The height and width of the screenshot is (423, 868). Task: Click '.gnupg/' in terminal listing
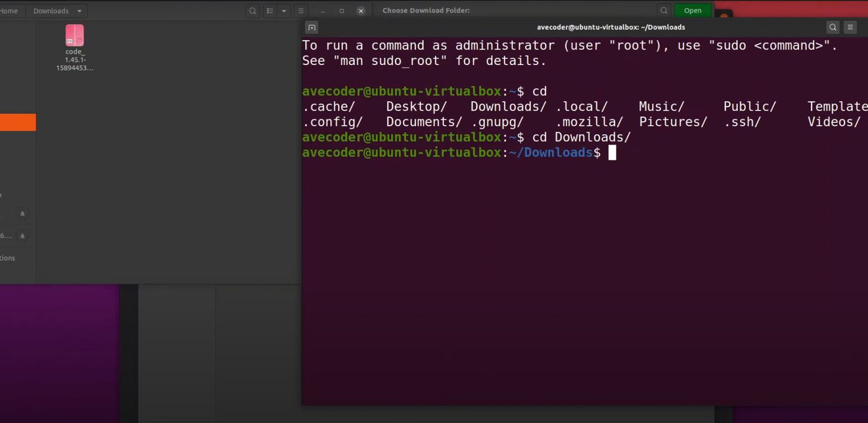(497, 122)
